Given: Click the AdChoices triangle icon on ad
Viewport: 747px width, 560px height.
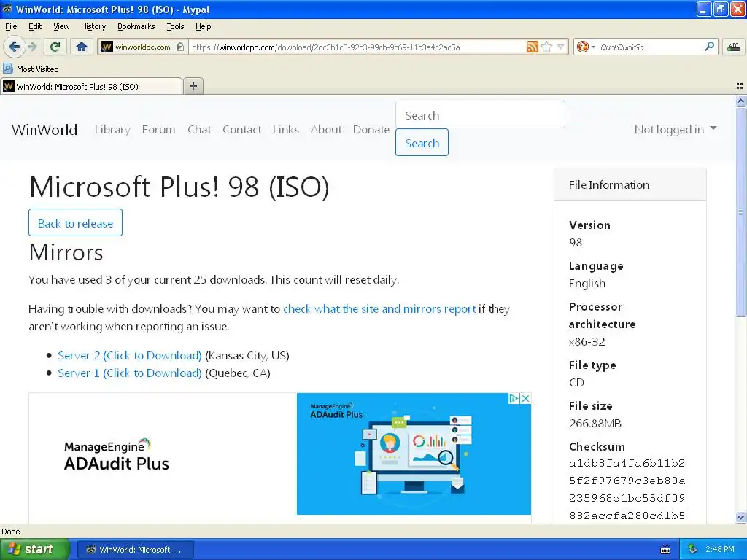Looking at the screenshot, I should (514, 399).
